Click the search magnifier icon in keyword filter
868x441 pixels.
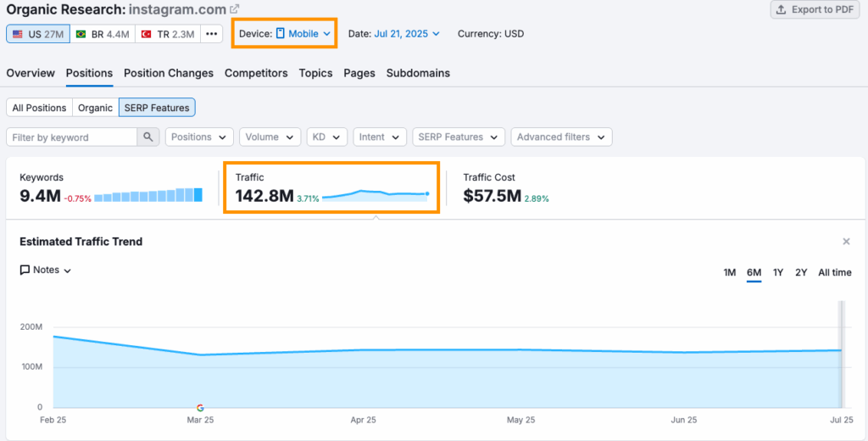147,137
